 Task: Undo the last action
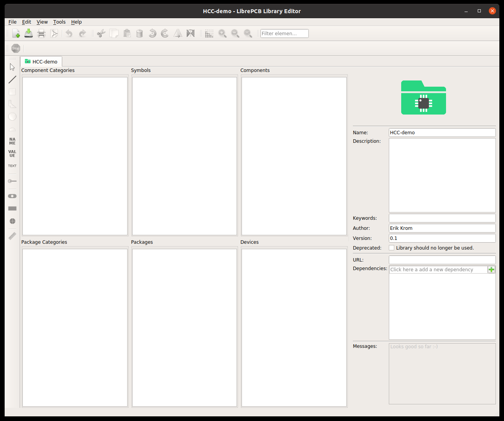[x=69, y=34]
